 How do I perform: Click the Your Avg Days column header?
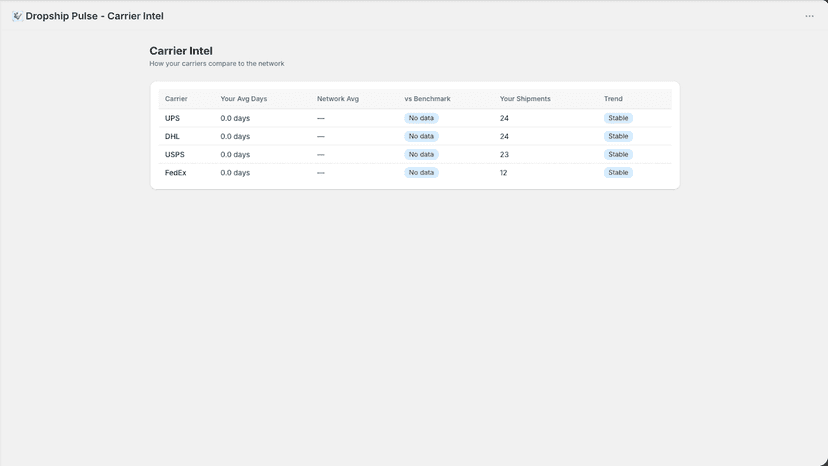click(243, 99)
